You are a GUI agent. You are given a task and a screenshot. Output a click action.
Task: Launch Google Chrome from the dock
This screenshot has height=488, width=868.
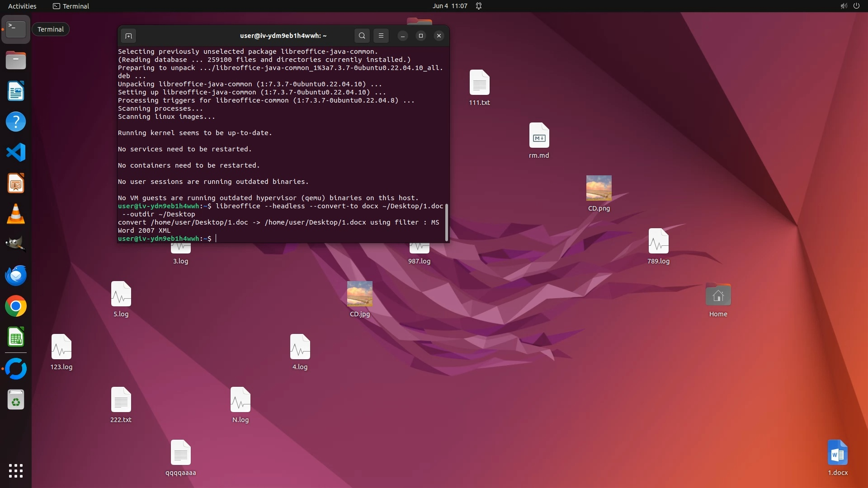[x=16, y=306]
